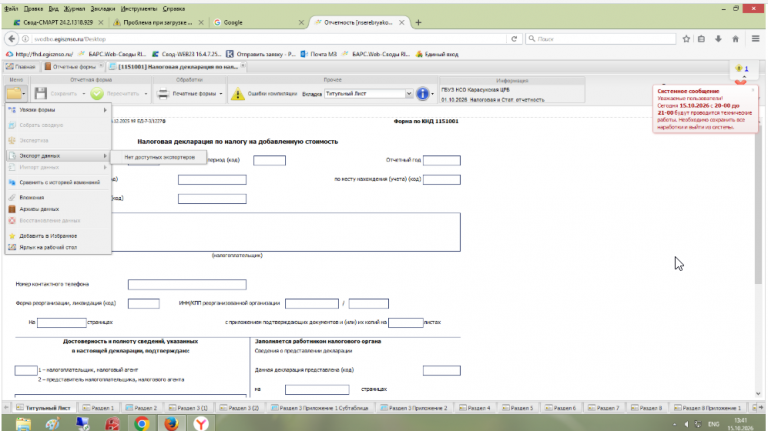Screen dimensions: 768x431
Task: Open the Firefox Закладки menu
Action: [103, 9]
